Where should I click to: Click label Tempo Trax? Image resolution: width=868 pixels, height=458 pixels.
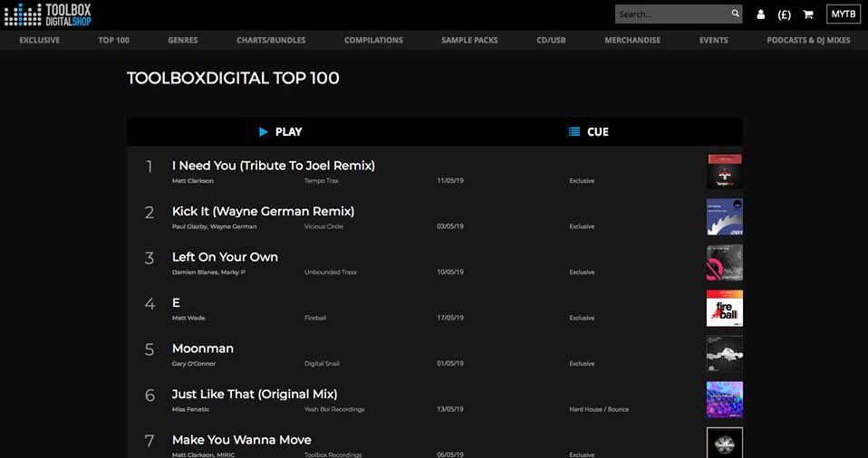[x=322, y=181]
